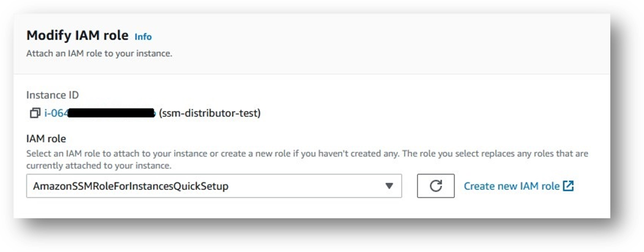The width and height of the screenshot is (644, 252).
Task: Click empty space inside the IAM role combo box
Action: point(306,186)
